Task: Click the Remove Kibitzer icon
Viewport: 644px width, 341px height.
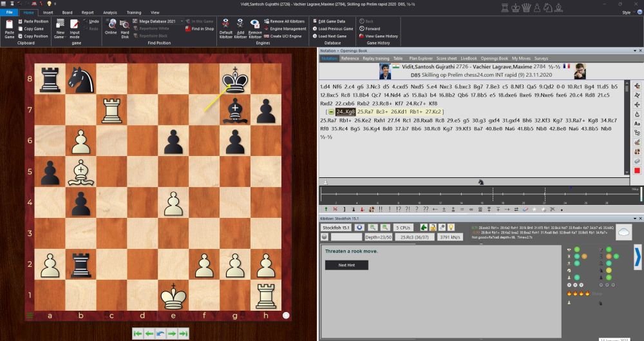Action: click(x=255, y=28)
